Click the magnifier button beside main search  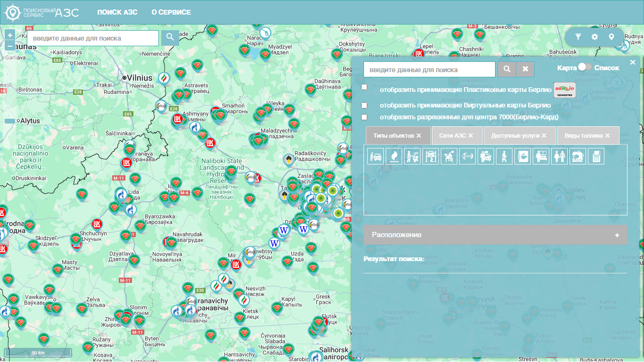[170, 38]
